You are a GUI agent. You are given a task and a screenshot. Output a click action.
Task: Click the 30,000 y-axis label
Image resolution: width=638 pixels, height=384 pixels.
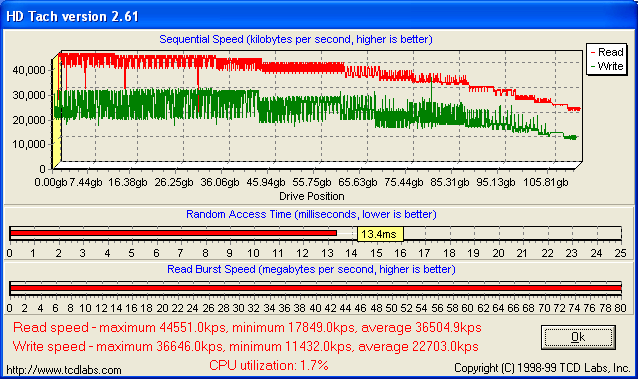click(x=29, y=95)
